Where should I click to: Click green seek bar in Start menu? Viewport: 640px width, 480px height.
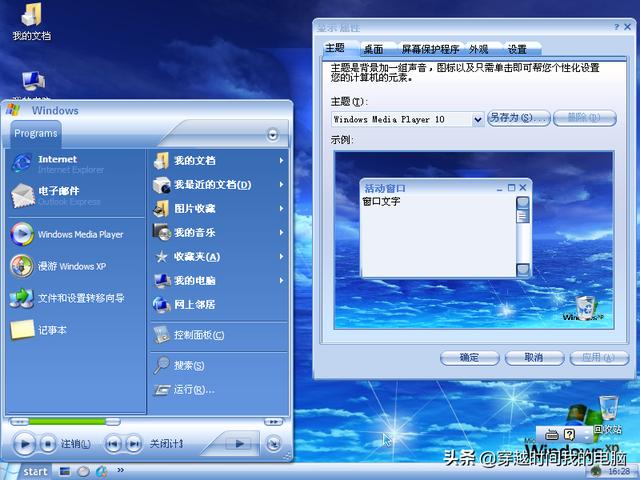pyautogui.click(x=67, y=421)
